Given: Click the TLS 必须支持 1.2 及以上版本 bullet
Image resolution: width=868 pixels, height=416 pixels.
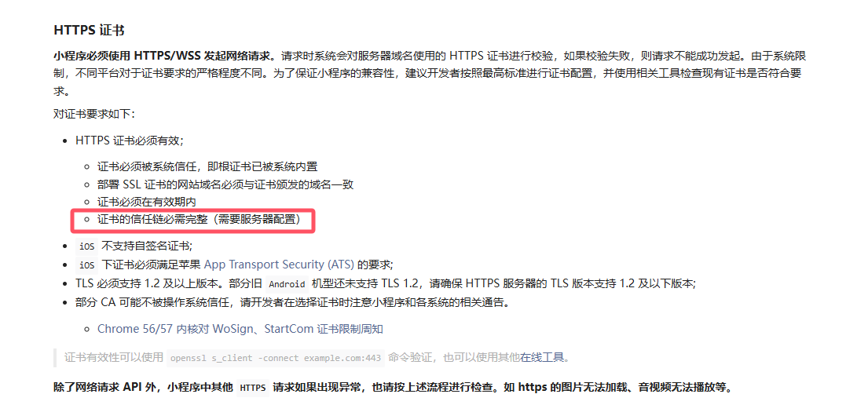Looking at the screenshot, I should (x=385, y=283).
